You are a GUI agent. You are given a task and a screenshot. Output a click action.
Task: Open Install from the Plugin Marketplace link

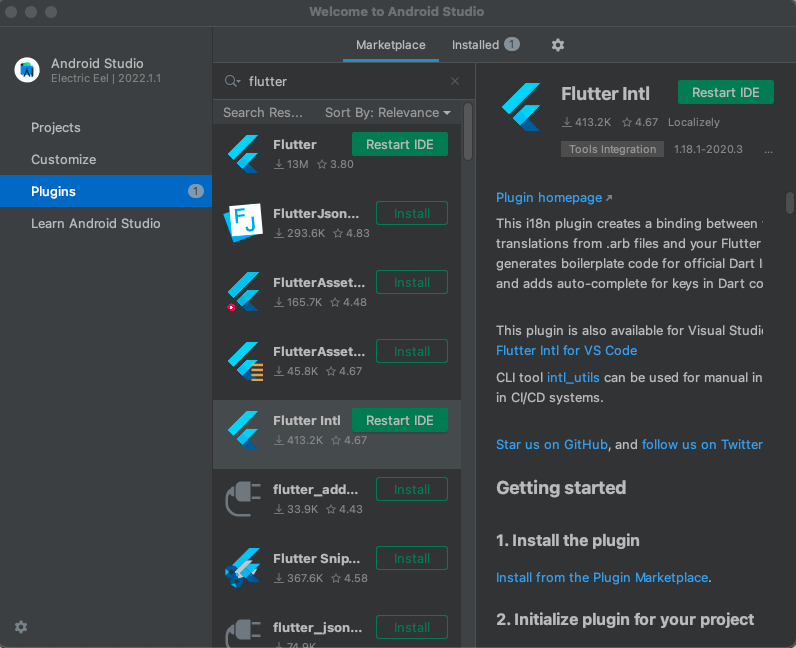point(602,577)
